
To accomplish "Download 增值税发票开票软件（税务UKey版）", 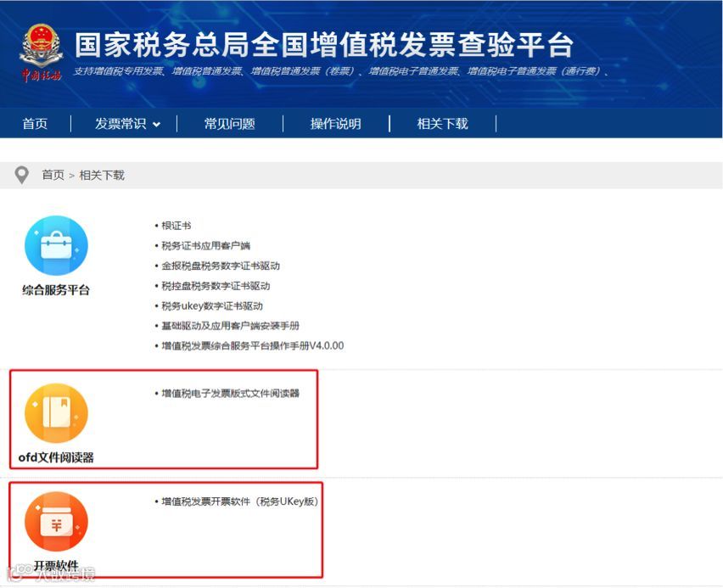I will (x=240, y=501).
